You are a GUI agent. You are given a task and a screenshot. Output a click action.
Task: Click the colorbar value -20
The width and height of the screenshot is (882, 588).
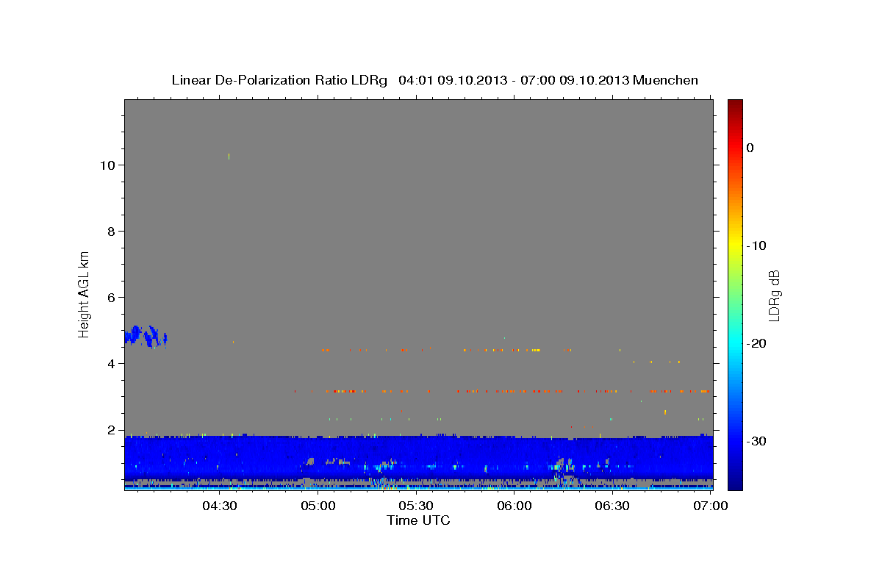[x=757, y=343]
